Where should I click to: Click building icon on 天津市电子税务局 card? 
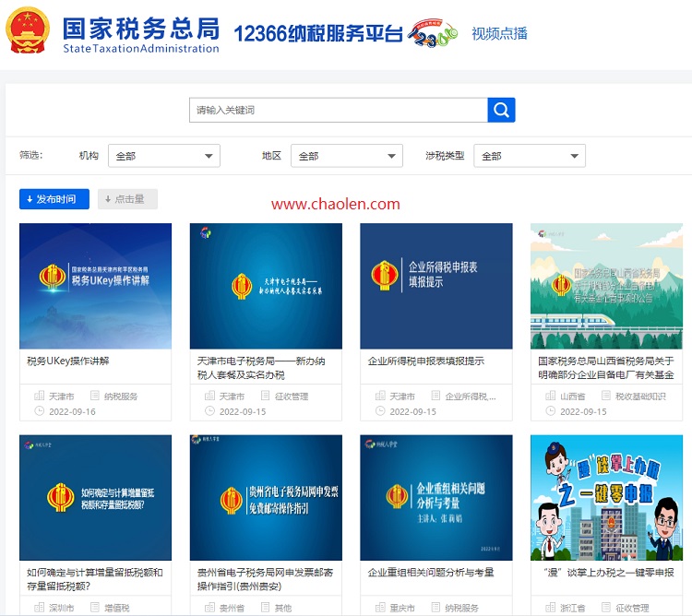click(x=209, y=396)
